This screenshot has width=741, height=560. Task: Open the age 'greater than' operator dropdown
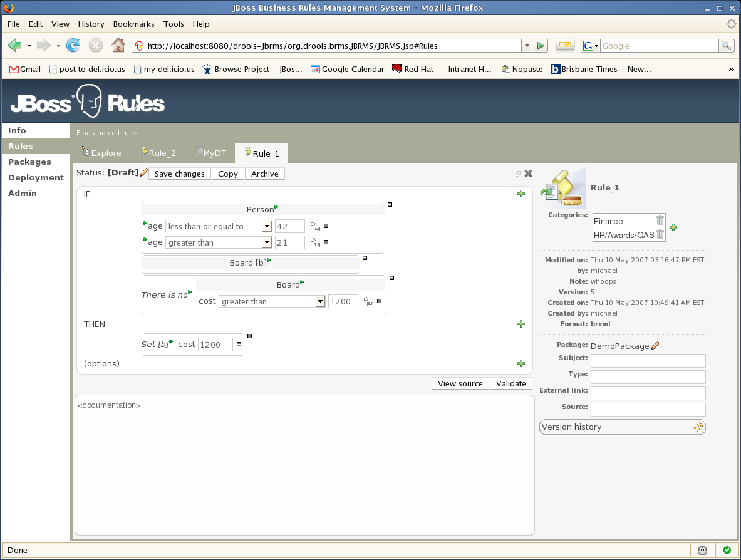pos(219,242)
